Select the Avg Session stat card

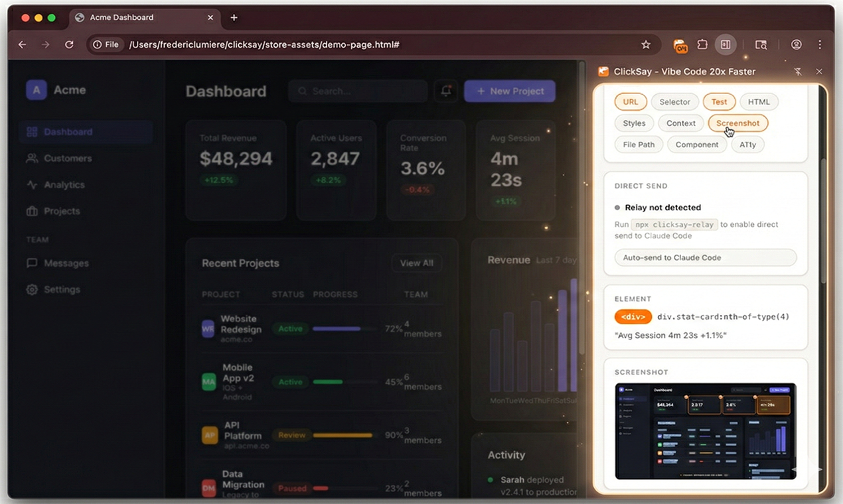[516, 170]
